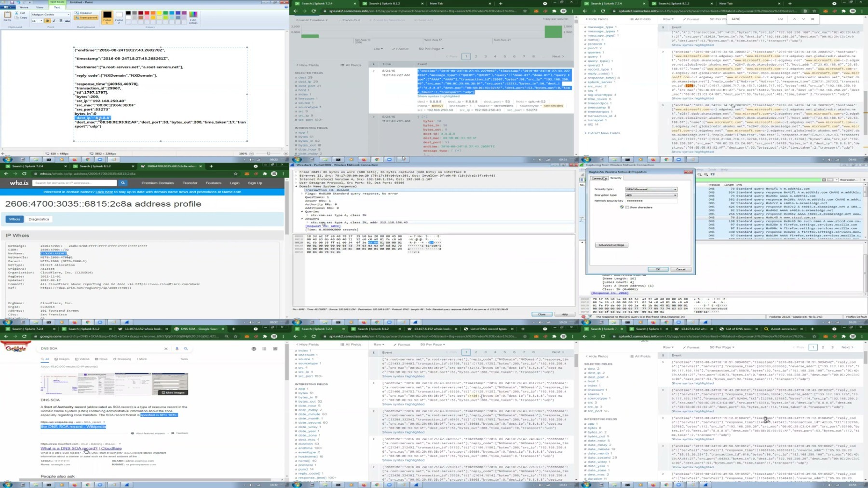Viewport: 868px width, 488px height.
Task: Pick the black color swatch in Paint
Action: (x=128, y=13)
